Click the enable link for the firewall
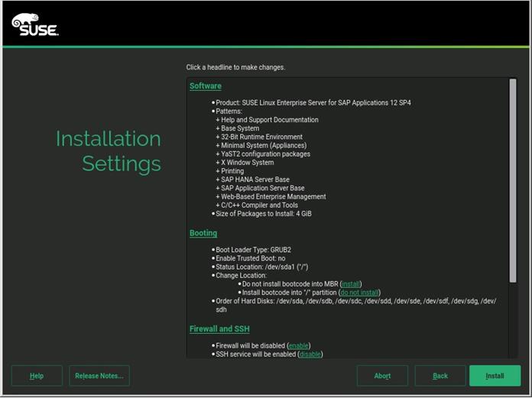Viewport: 532px width, 398px height. pyautogui.click(x=299, y=346)
